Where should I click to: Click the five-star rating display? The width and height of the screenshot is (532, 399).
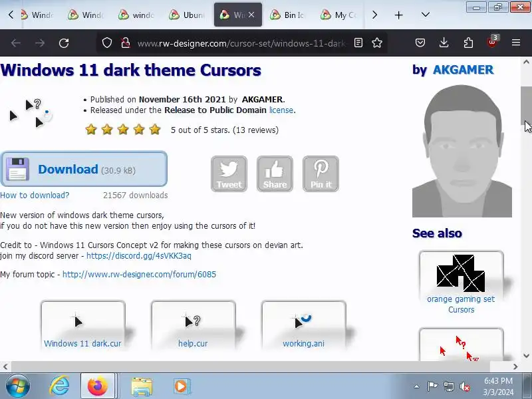[x=123, y=130]
